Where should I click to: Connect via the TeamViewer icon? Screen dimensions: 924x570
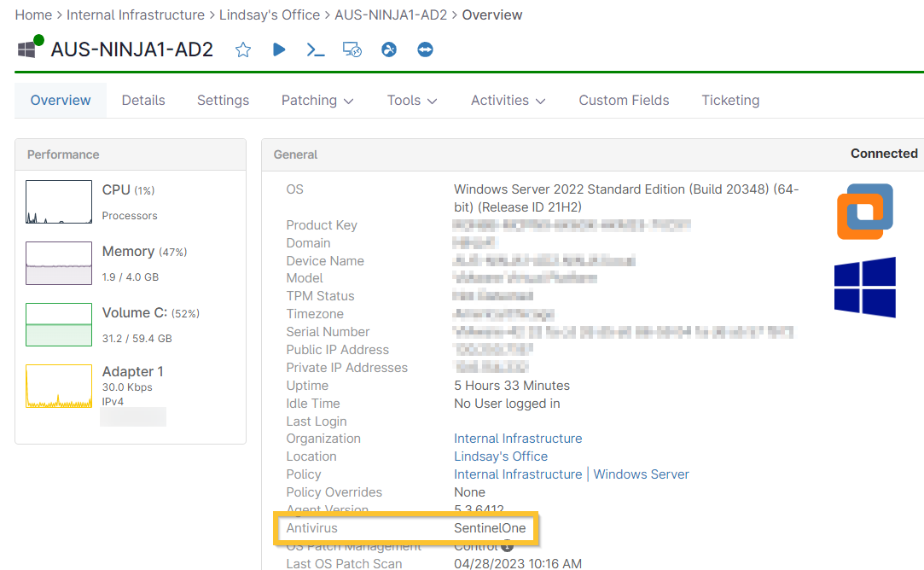[424, 49]
